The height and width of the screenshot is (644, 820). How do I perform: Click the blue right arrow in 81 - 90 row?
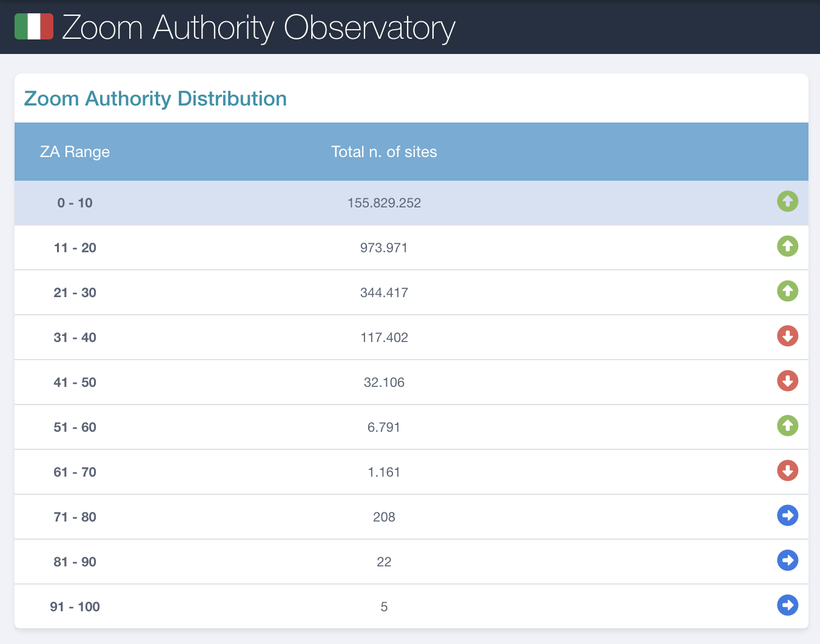787,560
